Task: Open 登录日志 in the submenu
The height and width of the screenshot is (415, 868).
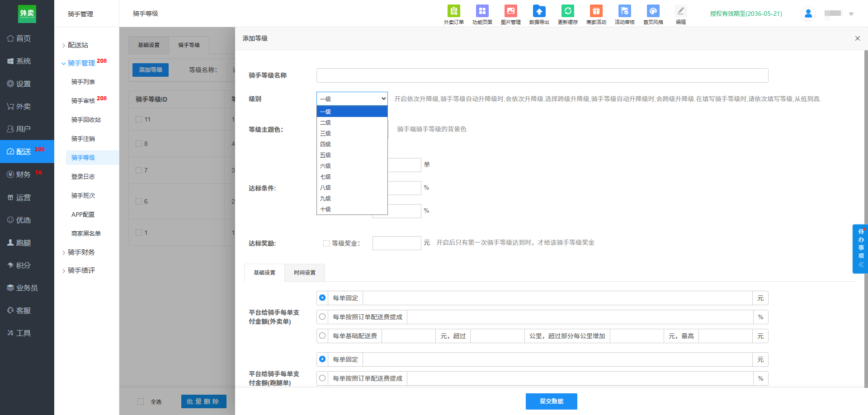Action: 83,177
